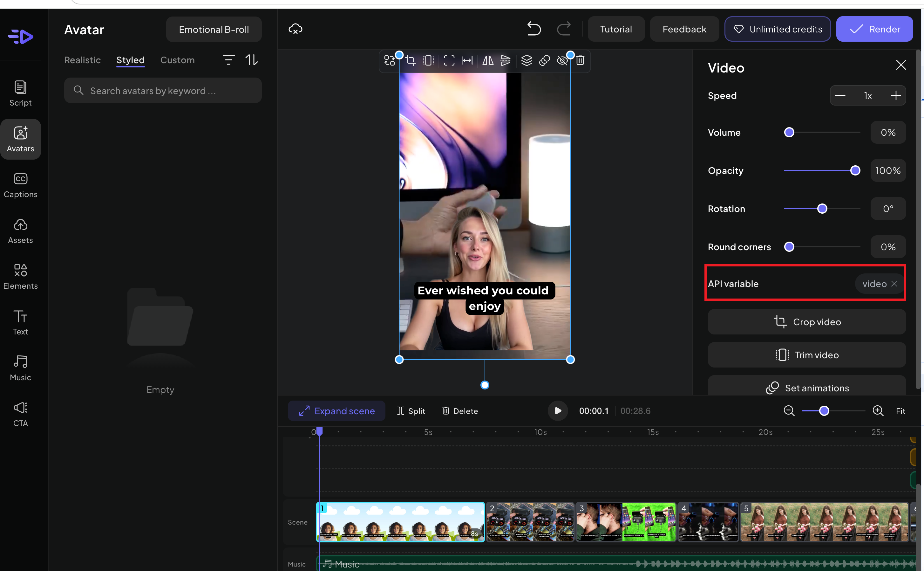
Task: Open the avatar filter options
Action: tap(228, 60)
